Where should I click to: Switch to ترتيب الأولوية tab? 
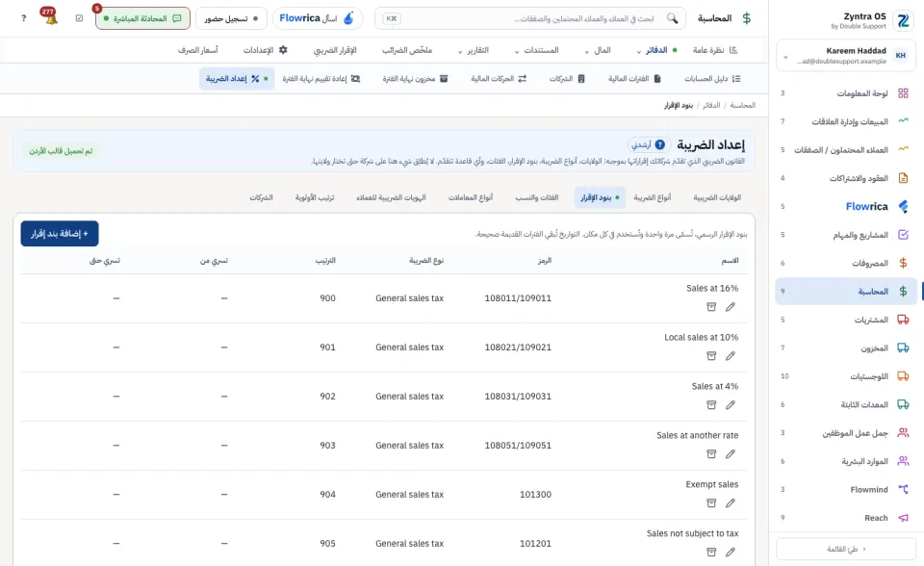click(315, 197)
